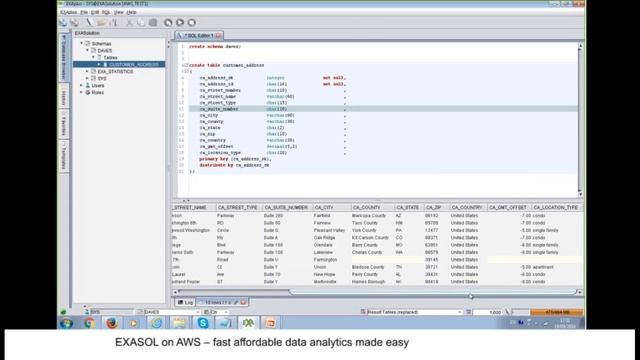Expand the Users node
The width and height of the screenshot is (640, 360).
[x=81, y=85]
